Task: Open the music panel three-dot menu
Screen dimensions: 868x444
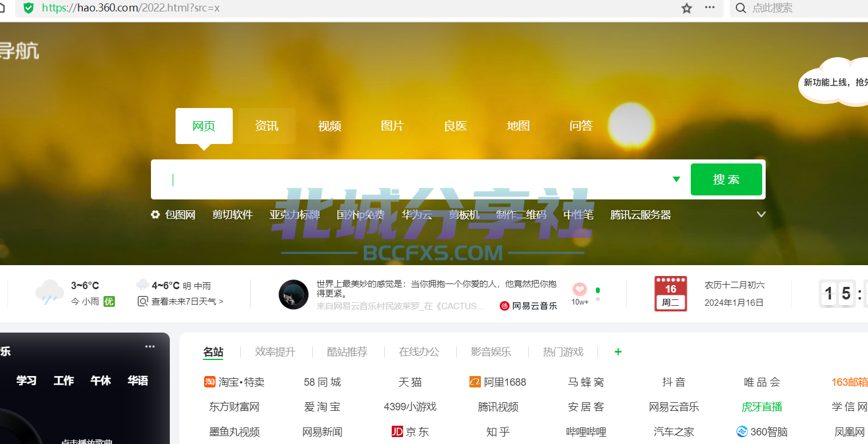Action: (150, 346)
